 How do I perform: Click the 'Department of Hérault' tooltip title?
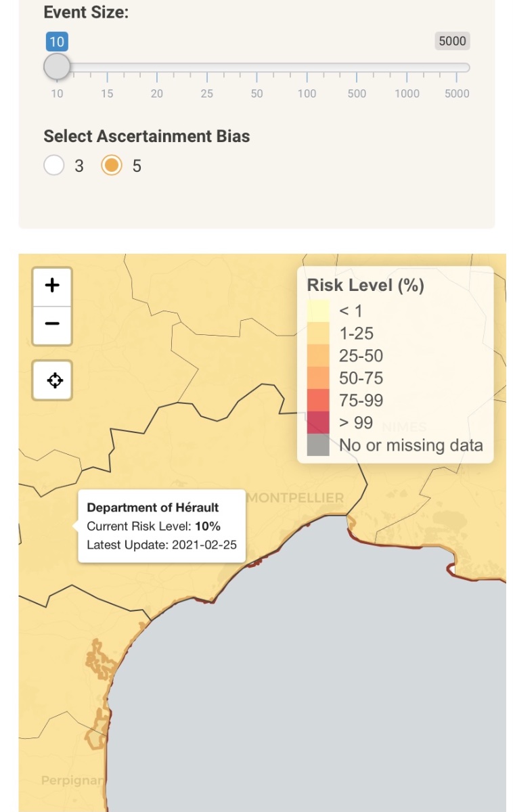coord(153,507)
